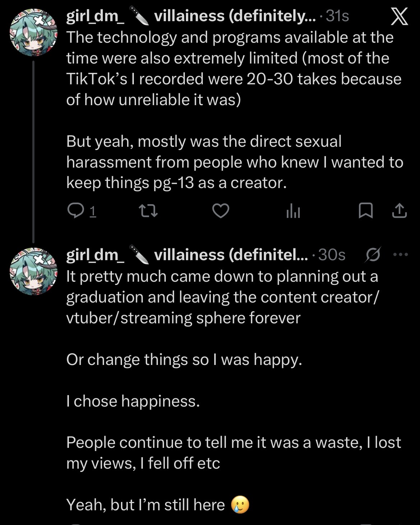Click the X logo in the top corner
The width and height of the screenshot is (420, 525).
click(399, 17)
